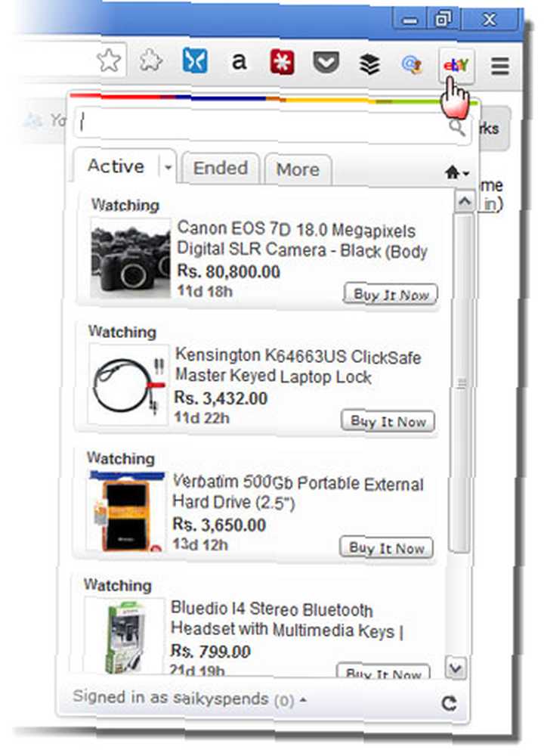Screen dimensions: 544x756
Task: Open the More tab
Action: pos(298,169)
